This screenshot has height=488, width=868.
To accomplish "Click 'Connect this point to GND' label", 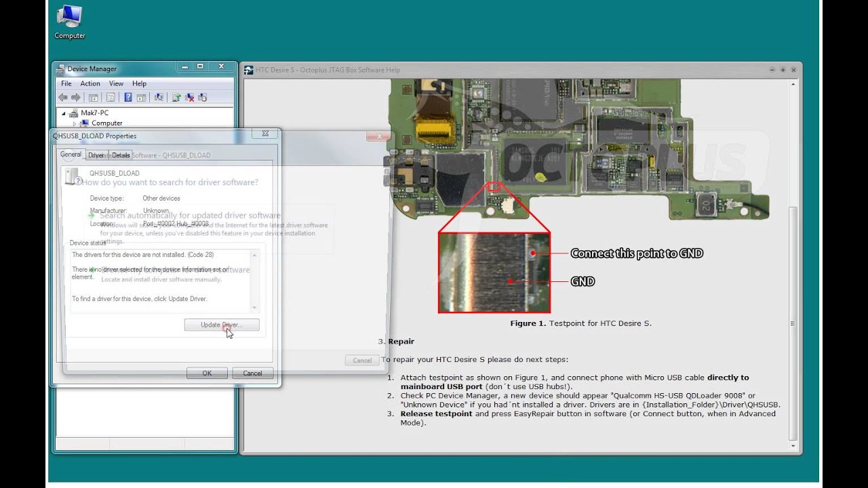I will 637,253.
